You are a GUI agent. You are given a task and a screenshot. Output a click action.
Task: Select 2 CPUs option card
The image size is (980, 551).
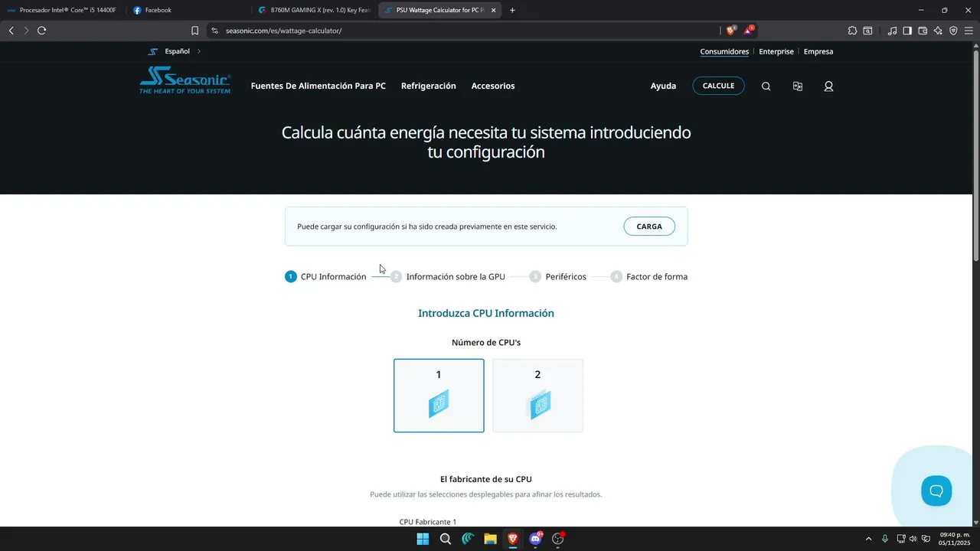tap(537, 396)
